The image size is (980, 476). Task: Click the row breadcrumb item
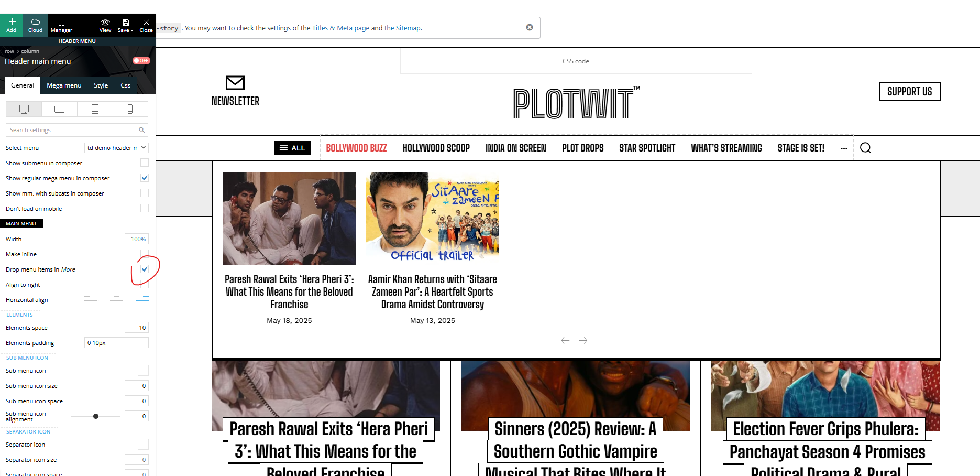pyautogui.click(x=9, y=51)
